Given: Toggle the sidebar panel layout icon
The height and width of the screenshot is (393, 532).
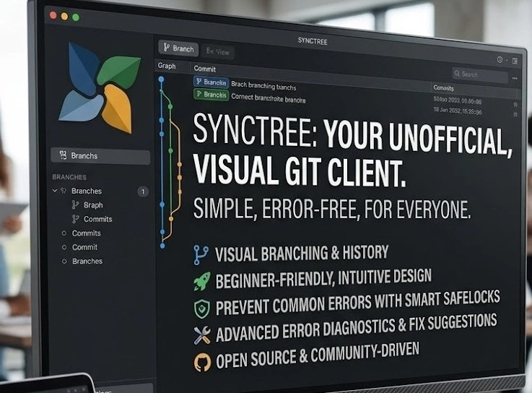Looking at the screenshot, I should [x=515, y=61].
